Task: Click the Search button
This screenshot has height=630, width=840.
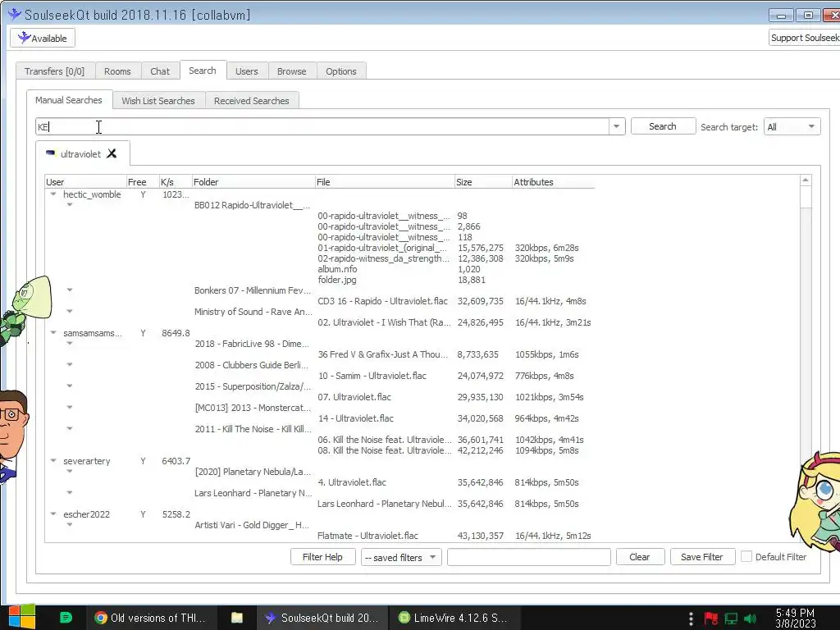Action: click(x=663, y=126)
